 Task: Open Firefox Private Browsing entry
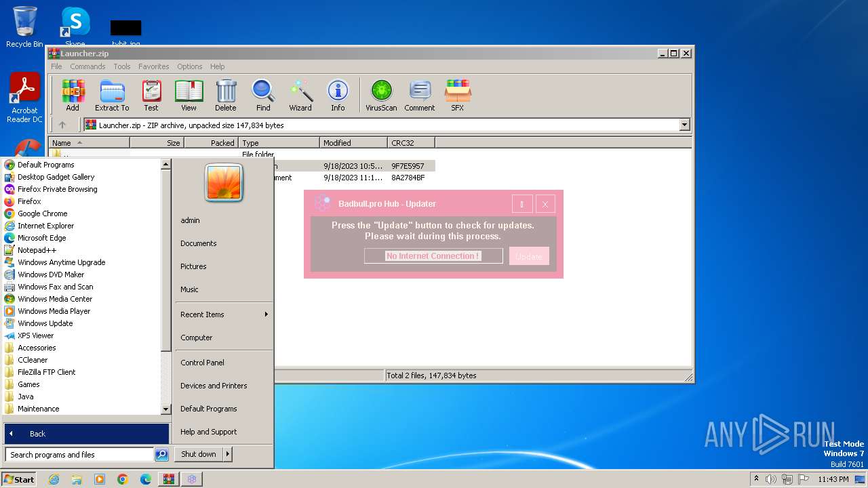[57, 189]
